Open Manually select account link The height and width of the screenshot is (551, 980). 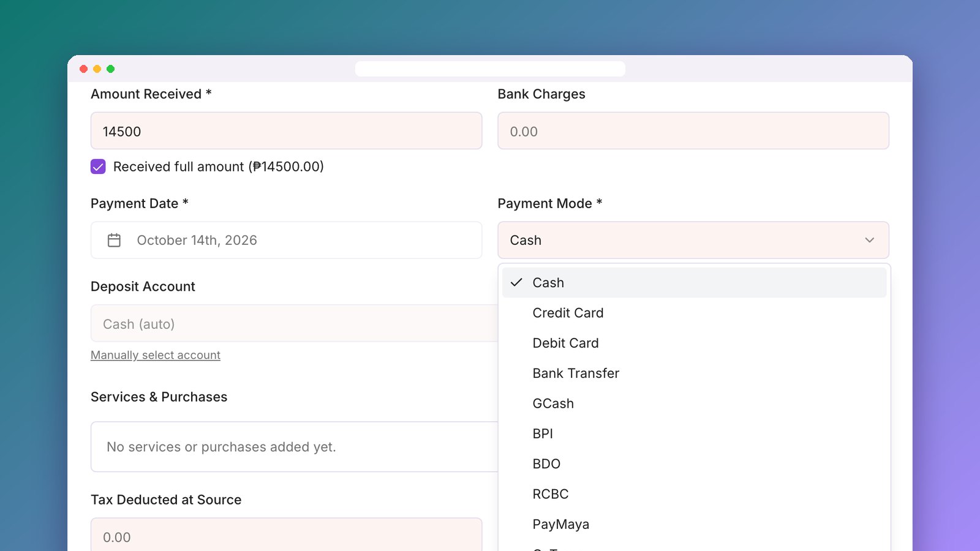(x=156, y=355)
